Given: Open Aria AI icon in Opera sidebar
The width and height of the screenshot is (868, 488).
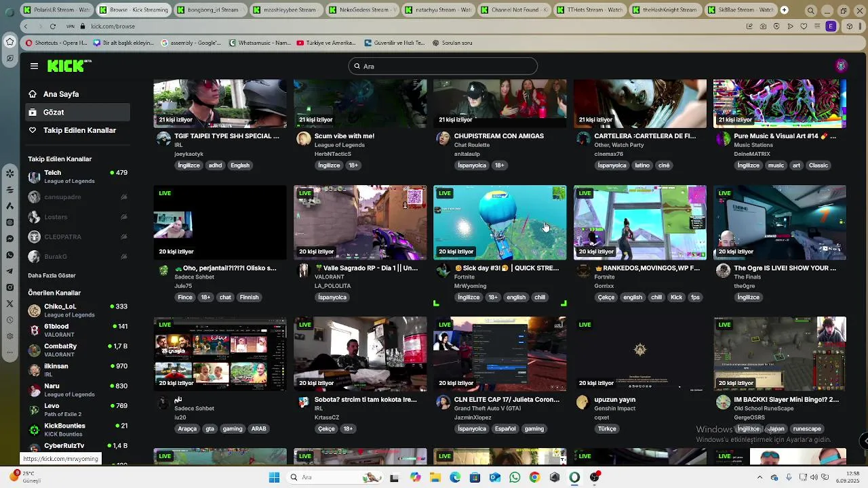Looking at the screenshot, I should (x=9, y=206).
